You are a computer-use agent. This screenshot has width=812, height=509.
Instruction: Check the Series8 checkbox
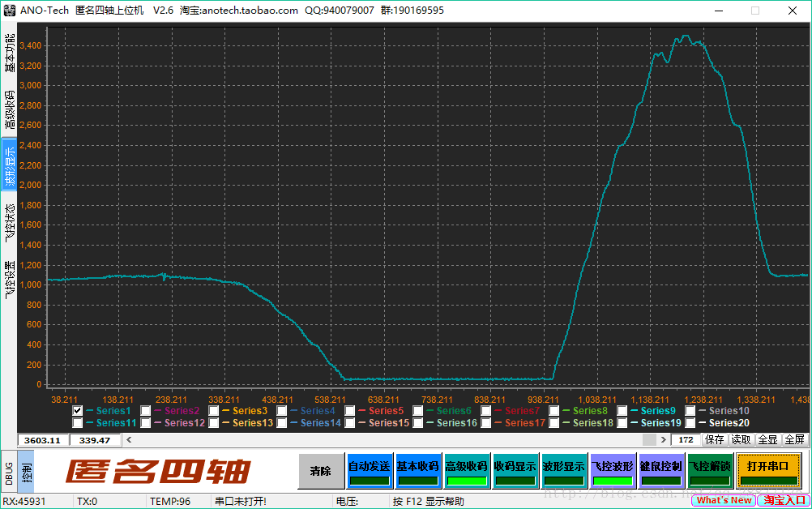[x=554, y=411]
